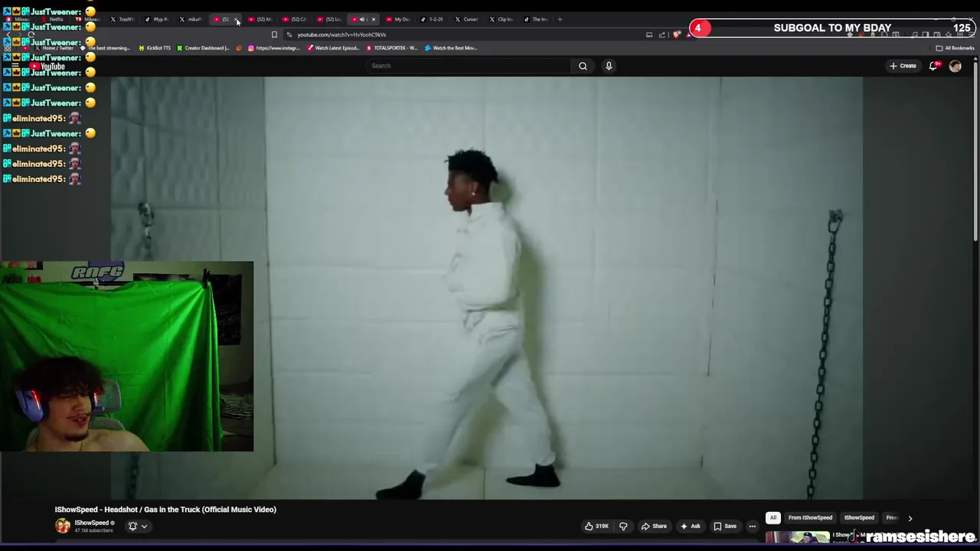Click the Create button

pyautogui.click(x=903, y=66)
